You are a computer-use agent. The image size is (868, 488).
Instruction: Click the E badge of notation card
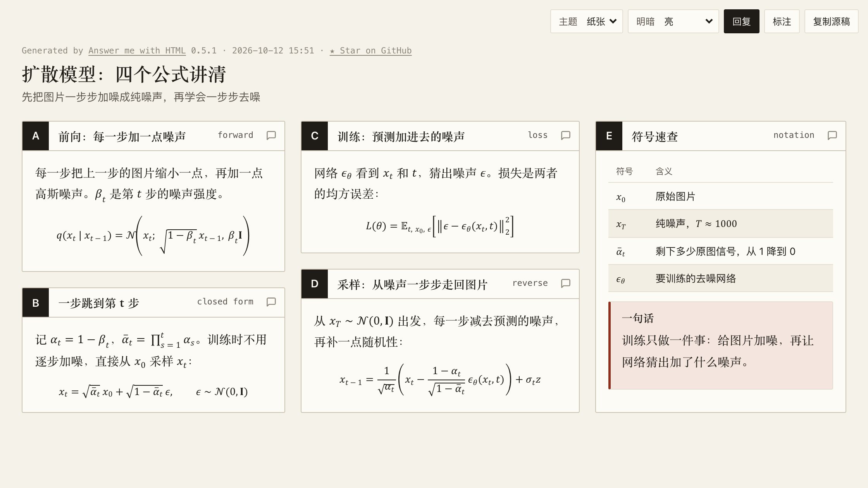point(609,136)
